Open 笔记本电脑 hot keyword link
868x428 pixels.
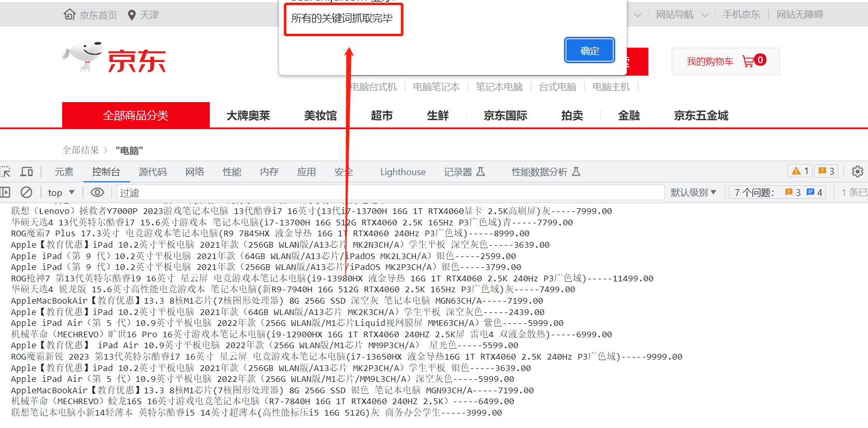point(499,87)
